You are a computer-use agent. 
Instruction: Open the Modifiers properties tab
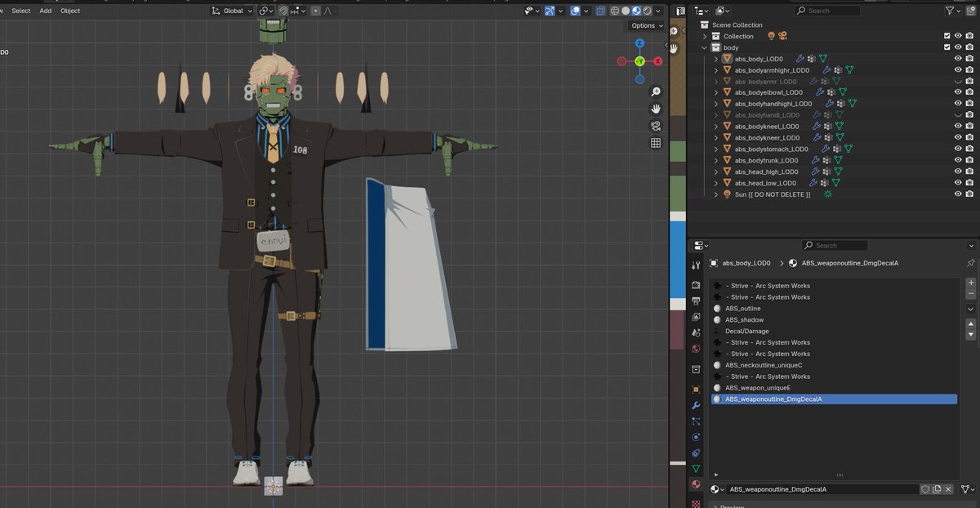click(x=696, y=405)
